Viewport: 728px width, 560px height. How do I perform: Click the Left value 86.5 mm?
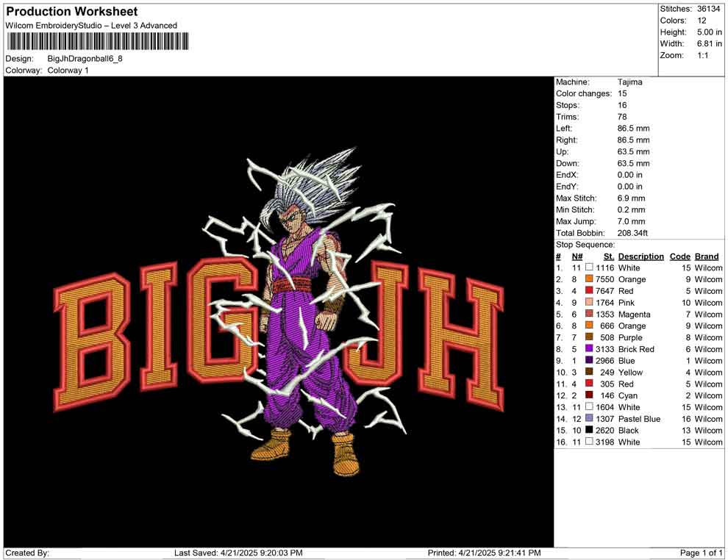click(634, 128)
